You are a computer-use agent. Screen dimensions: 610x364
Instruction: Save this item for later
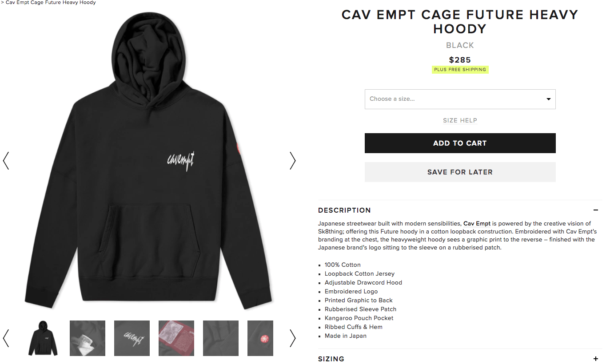pos(460,172)
